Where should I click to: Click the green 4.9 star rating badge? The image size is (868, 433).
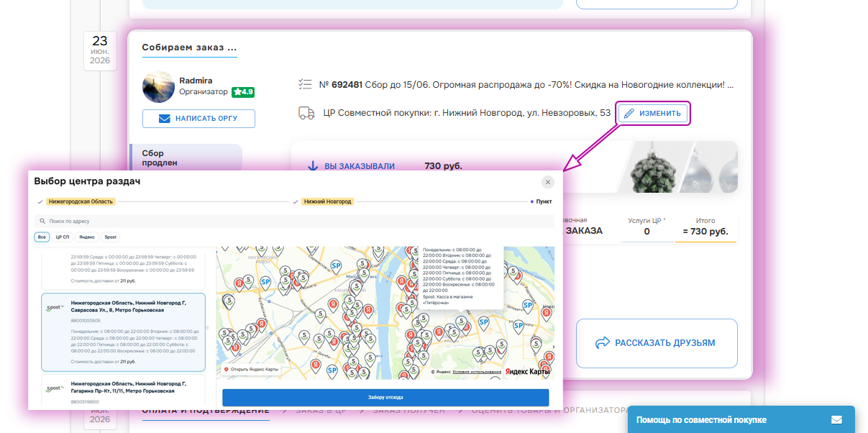(x=243, y=92)
